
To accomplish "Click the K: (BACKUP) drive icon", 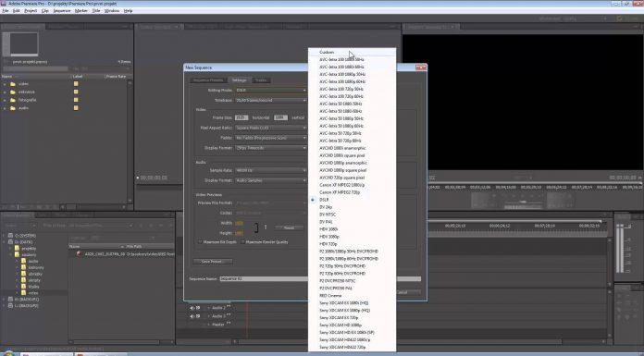I will [11, 300].
